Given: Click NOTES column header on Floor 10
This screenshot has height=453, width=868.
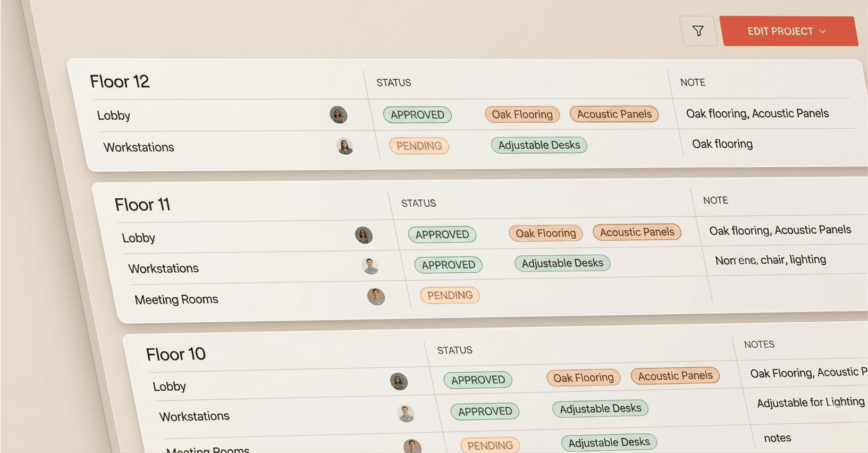Looking at the screenshot, I should (x=759, y=345).
